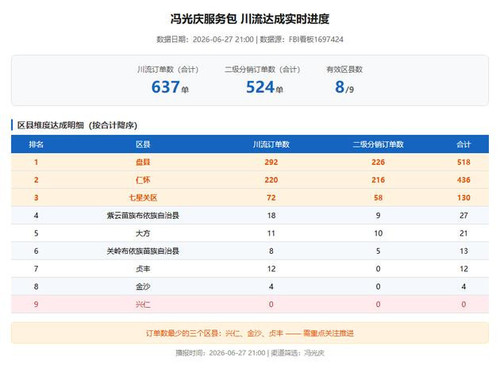The image size is (500, 368).
Task: Select district name 盘县 in rank 1 row
Action: (x=143, y=162)
